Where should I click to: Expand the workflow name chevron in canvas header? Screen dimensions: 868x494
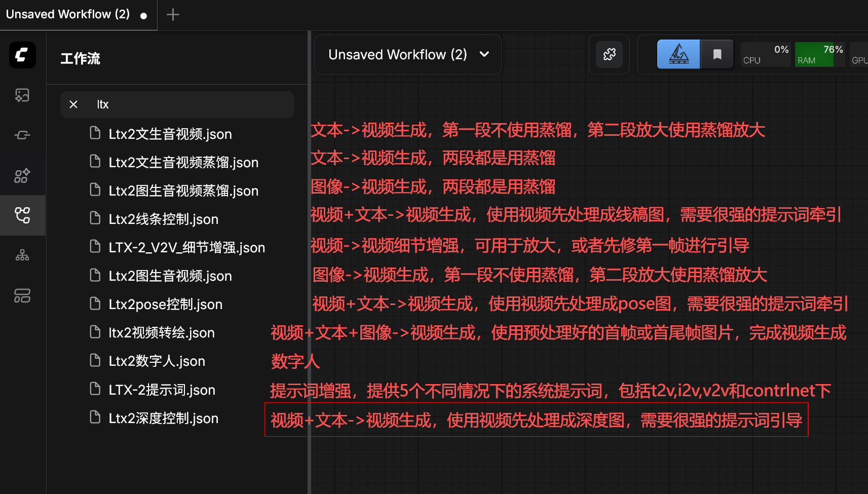483,54
